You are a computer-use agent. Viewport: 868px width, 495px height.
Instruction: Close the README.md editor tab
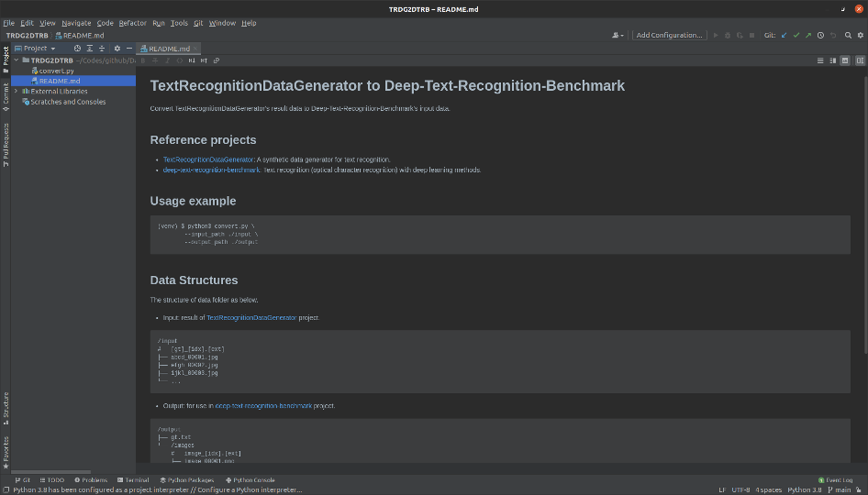click(x=195, y=49)
